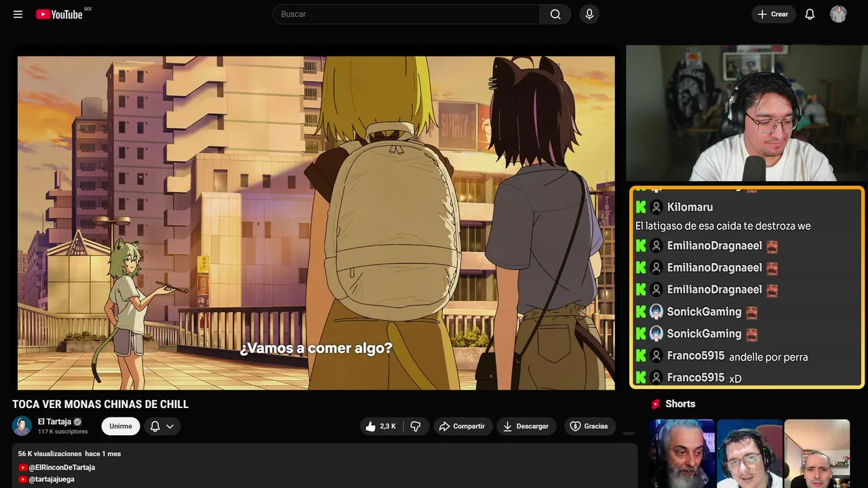Screen dimensions: 868x488
Task: Open the notifications bell in header
Action: click(x=810, y=14)
